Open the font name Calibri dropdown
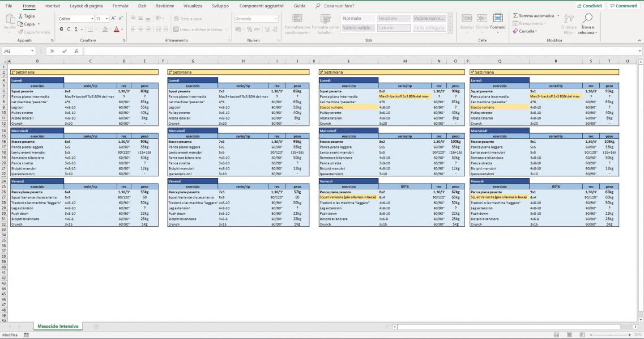This screenshot has width=644, height=339. [x=92, y=19]
